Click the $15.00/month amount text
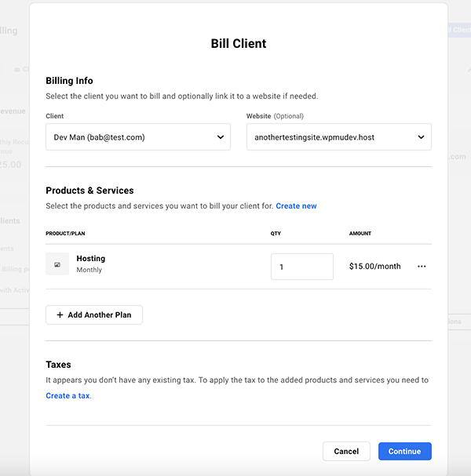The height and width of the screenshot is (476, 471). (x=374, y=267)
